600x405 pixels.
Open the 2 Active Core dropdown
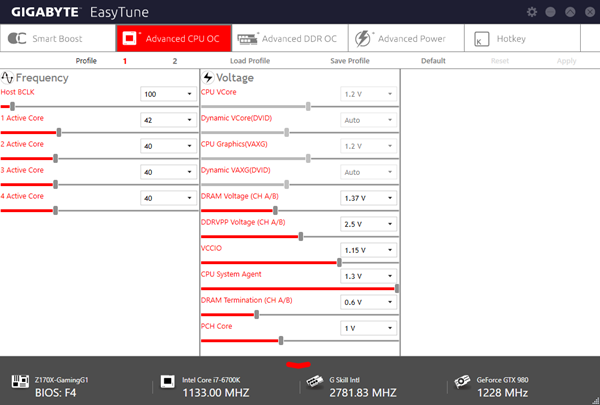click(x=169, y=146)
